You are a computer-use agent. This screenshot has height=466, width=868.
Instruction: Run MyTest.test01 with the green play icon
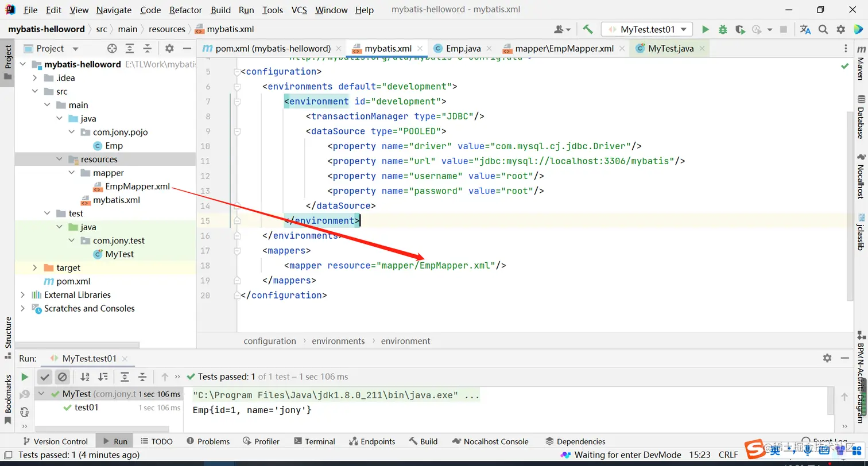coord(706,29)
